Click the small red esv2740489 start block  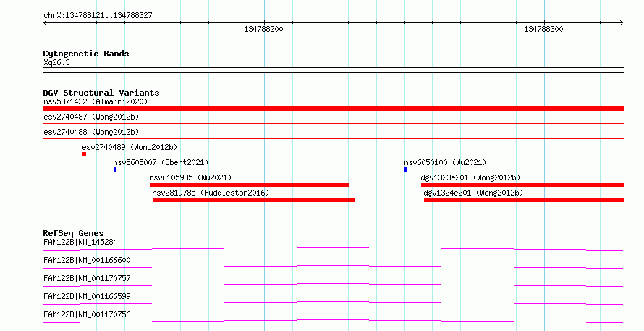click(84, 154)
